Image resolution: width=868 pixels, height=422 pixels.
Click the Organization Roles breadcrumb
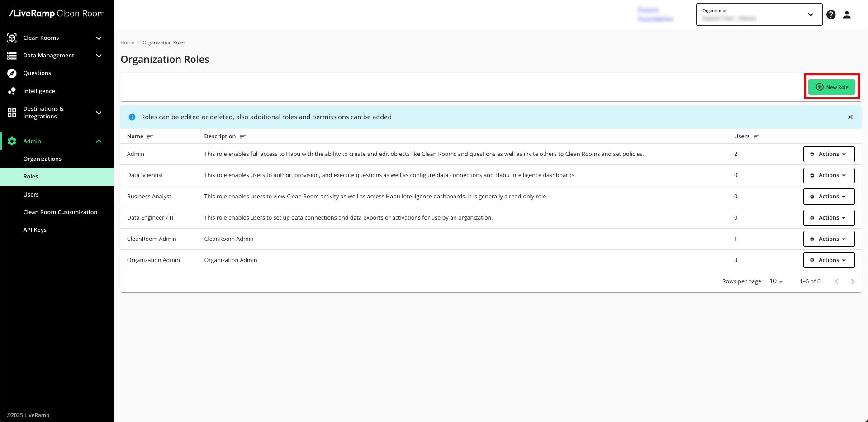point(164,43)
